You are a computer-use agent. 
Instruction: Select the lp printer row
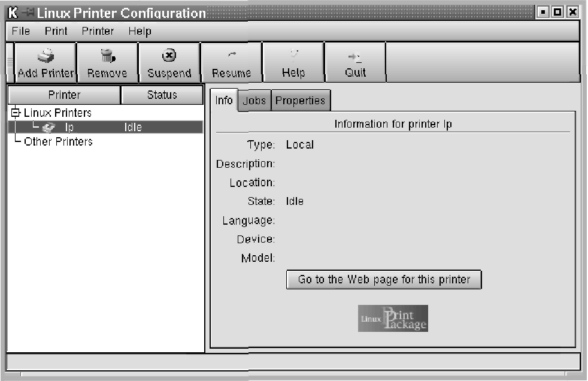click(x=105, y=127)
